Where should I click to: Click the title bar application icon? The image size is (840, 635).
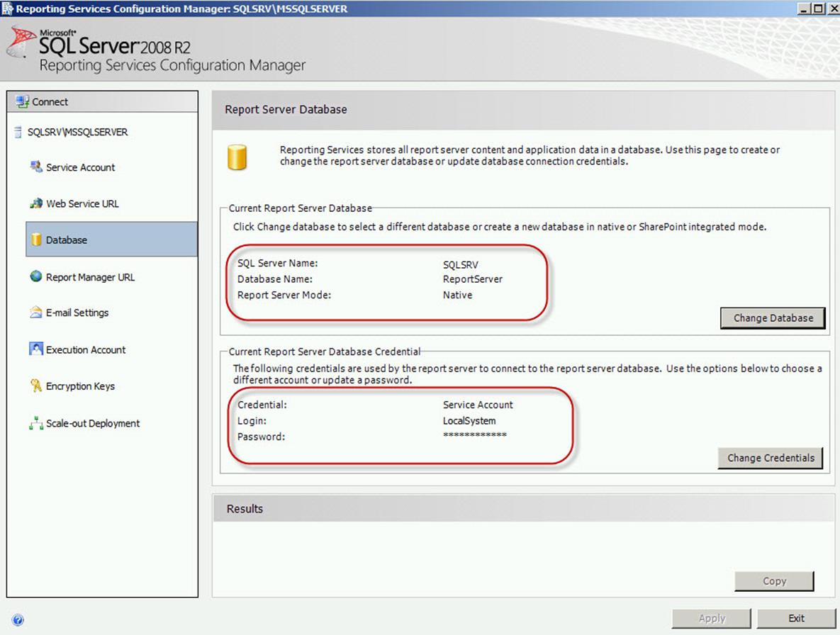click(7, 8)
